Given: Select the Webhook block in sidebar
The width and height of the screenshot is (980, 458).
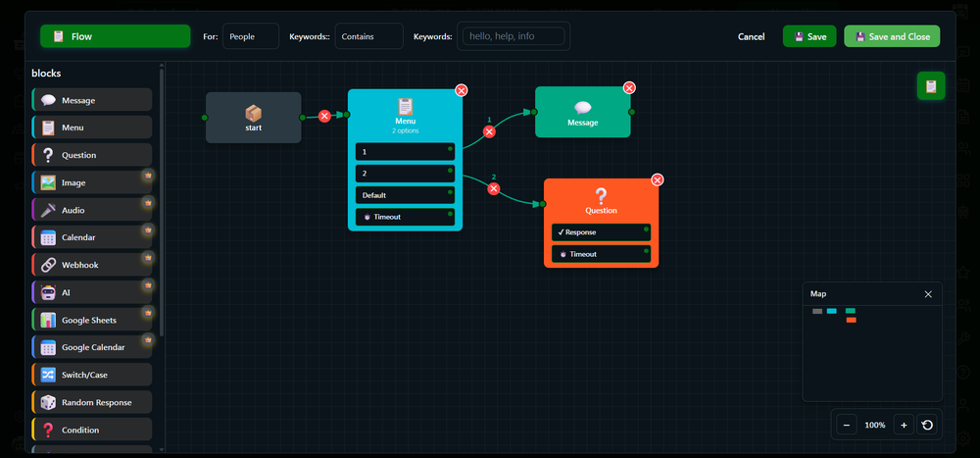Looking at the screenshot, I should pos(92,265).
